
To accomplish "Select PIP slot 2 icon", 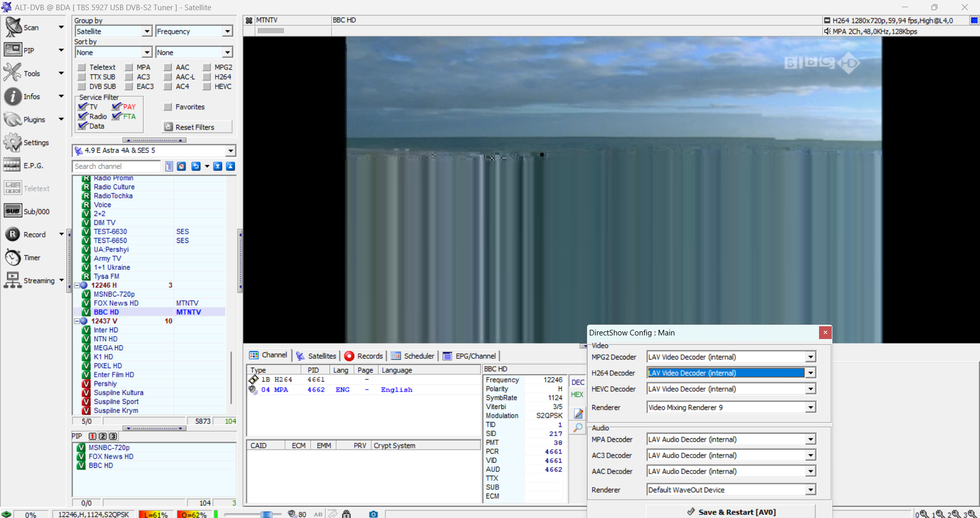I will [103, 436].
